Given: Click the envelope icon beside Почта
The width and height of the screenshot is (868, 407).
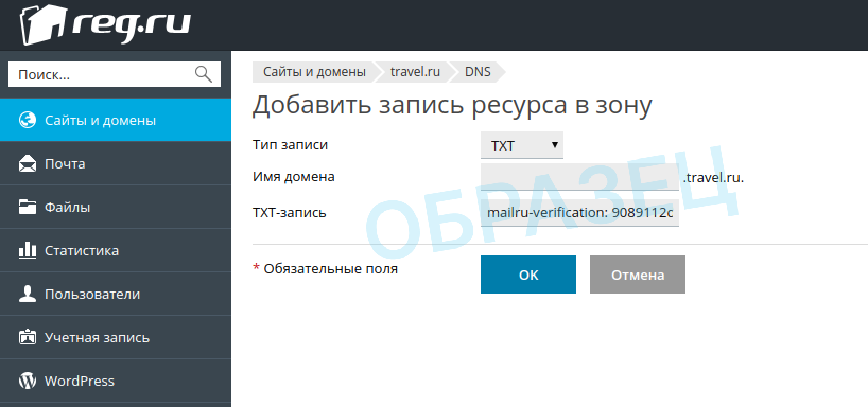Looking at the screenshot, I should pos(27,164).
